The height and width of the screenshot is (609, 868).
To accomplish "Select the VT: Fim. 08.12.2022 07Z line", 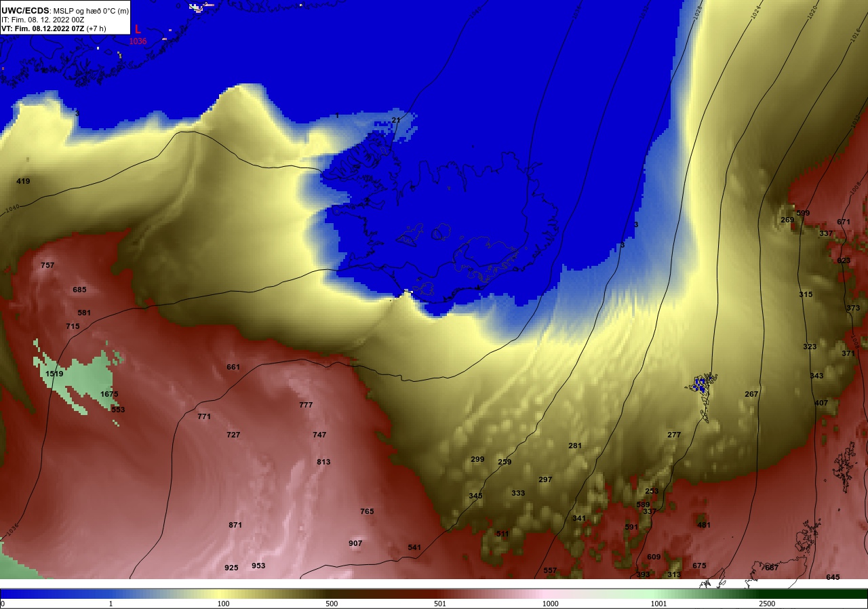I will (43, 28).
